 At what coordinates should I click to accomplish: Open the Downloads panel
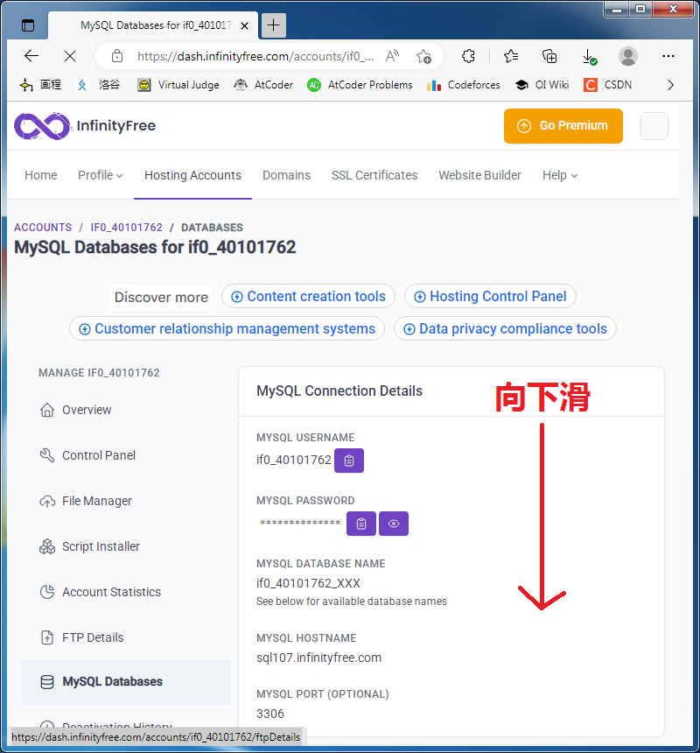click(589, 56)
